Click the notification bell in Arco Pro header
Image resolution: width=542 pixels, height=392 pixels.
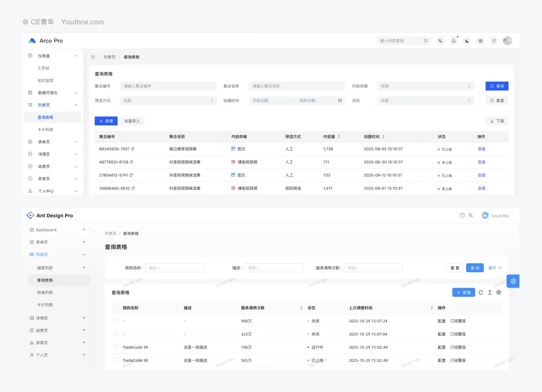tap(454, 41)
